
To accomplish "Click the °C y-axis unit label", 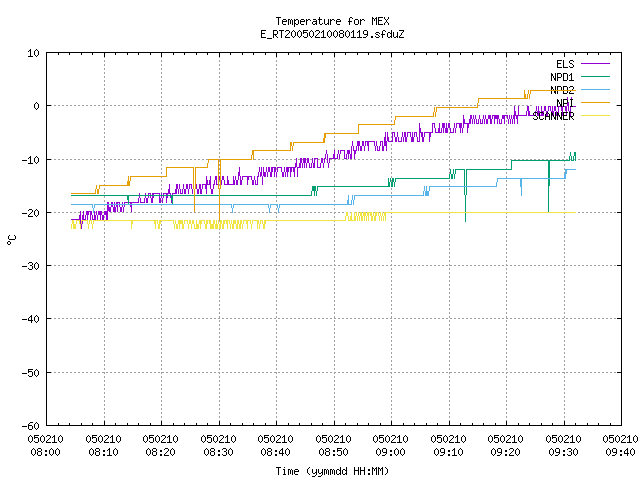I will pyautogui.click(x=11, y=240).
